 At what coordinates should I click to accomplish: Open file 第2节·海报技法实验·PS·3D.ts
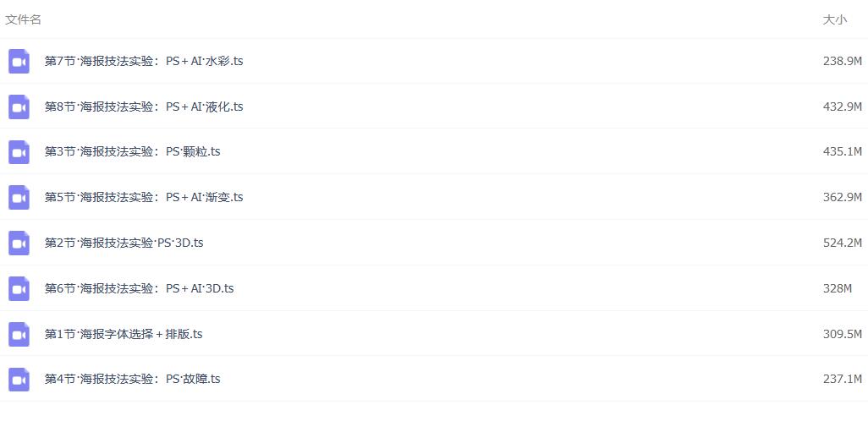[x=124, y=243]
